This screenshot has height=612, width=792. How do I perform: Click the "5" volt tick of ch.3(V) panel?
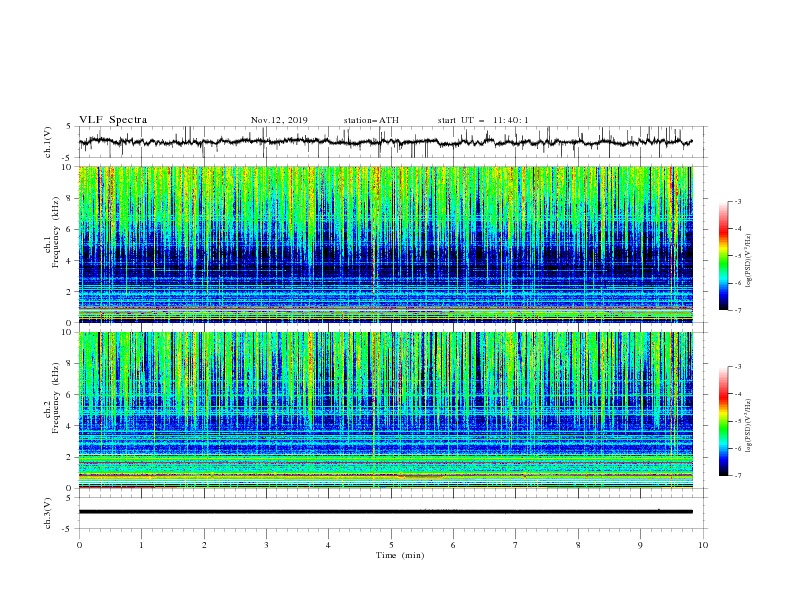[x=70, y=498]
